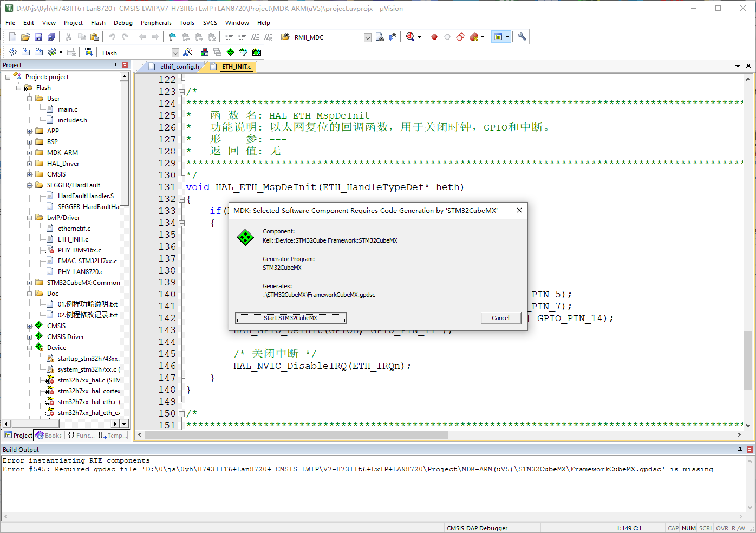Viewport: 756px width, 533px height.
Task: Click the Start STM32CubeMX button
Action: (x=291, y=318)
